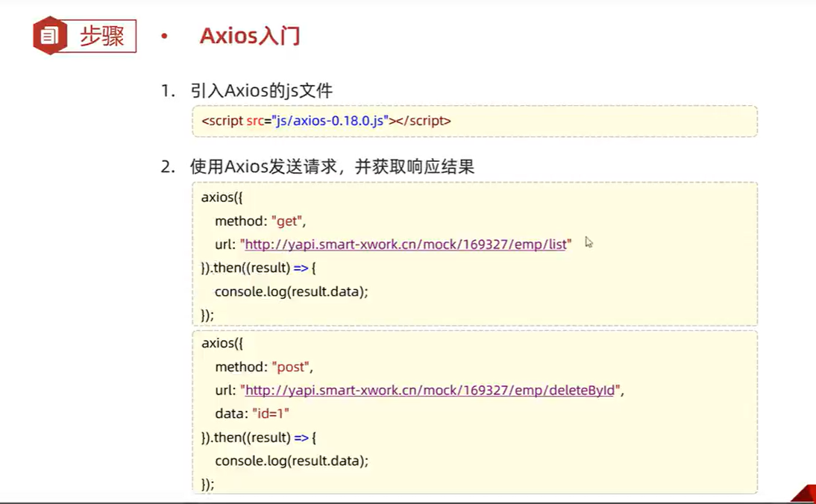Click the red triangle in bottom-right corner

tap(802, 492)
